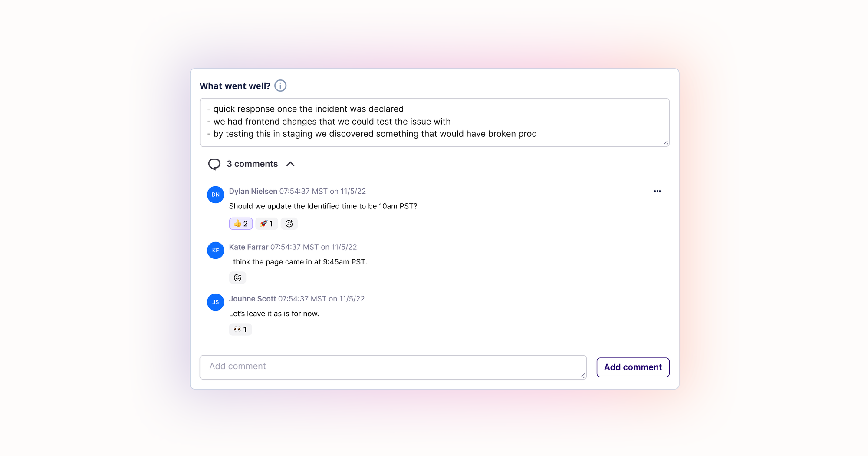The image size is (868, 456).
Task: Click the chevron next to 3 comments
Action: (290, 164)
